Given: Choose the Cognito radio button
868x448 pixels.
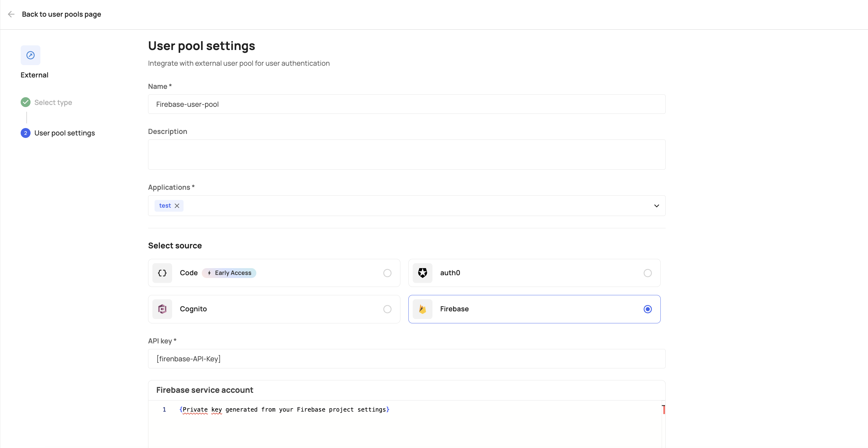Looking at the screenshot, I should tap(387, 309).
